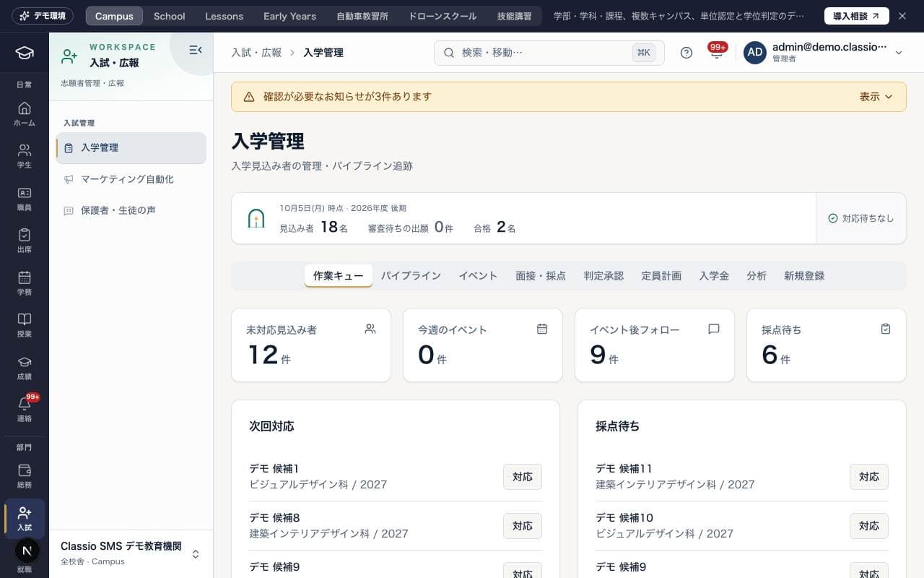Switch to the イベント tab
924x578 pixels.
[x=478, y=276]
